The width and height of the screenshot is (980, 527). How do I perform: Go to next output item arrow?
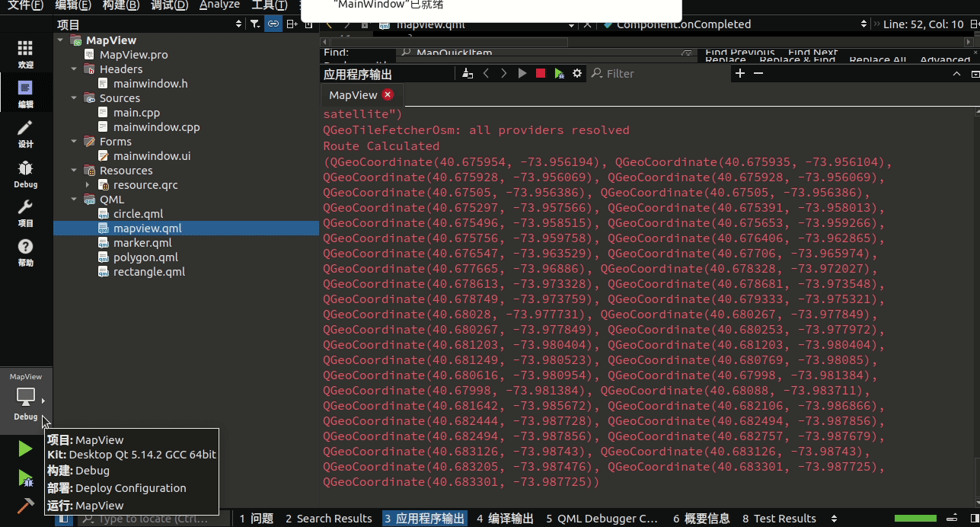point(504,73)
